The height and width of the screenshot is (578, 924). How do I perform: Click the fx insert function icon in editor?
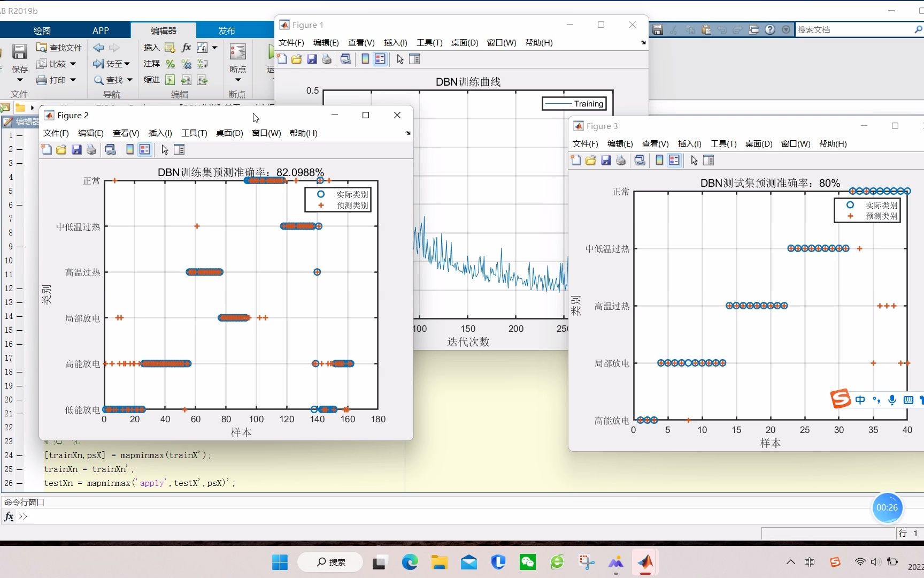tap(186, 48)
